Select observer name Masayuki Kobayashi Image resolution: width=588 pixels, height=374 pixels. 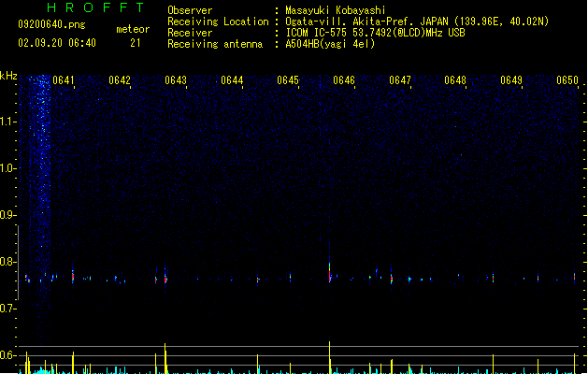pos(336,10)
